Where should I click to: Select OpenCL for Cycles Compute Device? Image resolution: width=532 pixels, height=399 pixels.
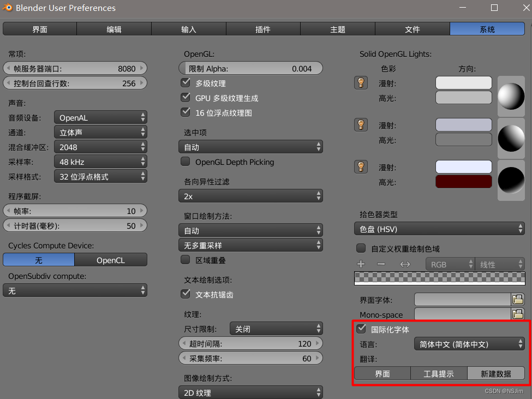point(111,260)
